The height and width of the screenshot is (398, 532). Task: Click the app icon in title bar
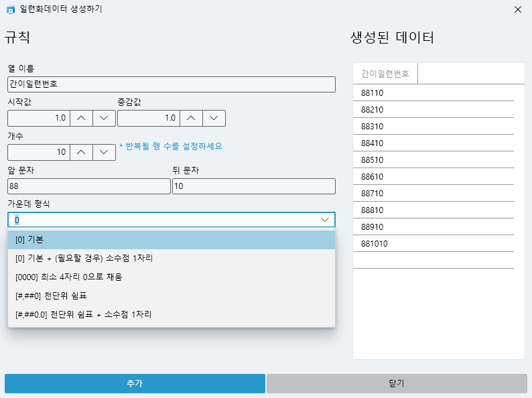coord(11,10)
